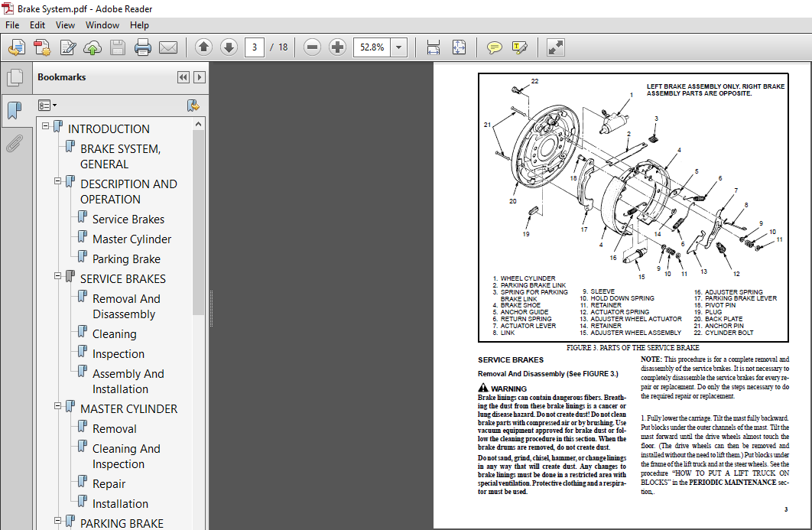Collapse the SERVICE BRAKES bookmark node
Viewport: 812px width, 530px height.
(x=58, y=276)
